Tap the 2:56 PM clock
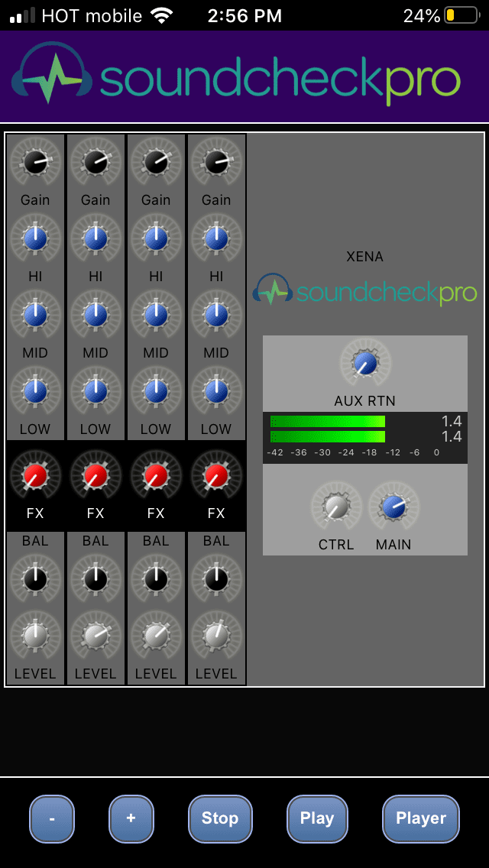489x868 pixels. click(244, 16)
